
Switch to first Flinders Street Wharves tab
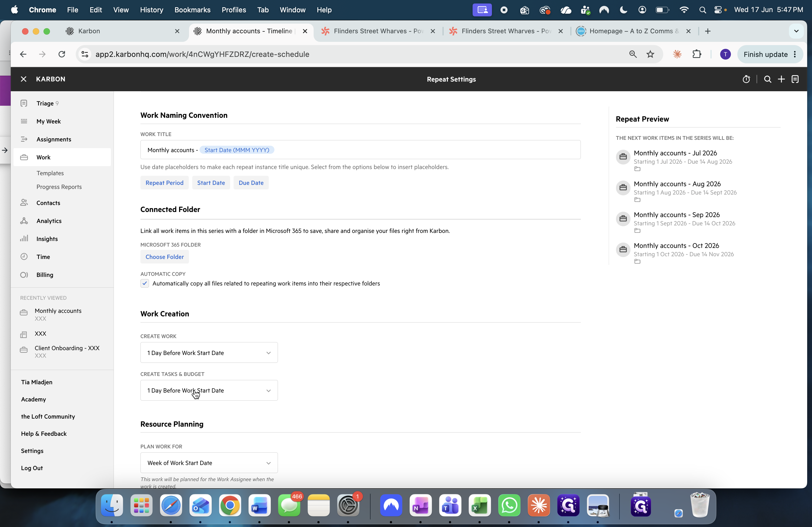pyautogui.click(x=378, y=31)
